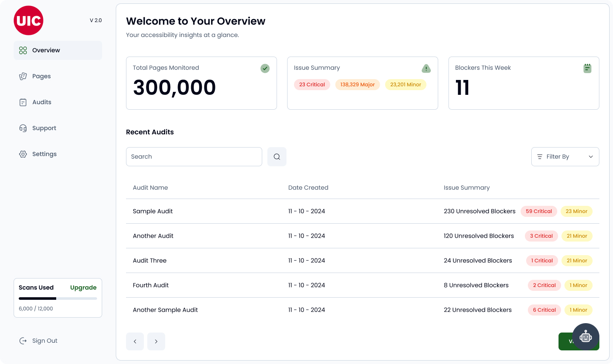
Task: Click the warning icon on Issue Summary
Action: [x=426, y=68]
